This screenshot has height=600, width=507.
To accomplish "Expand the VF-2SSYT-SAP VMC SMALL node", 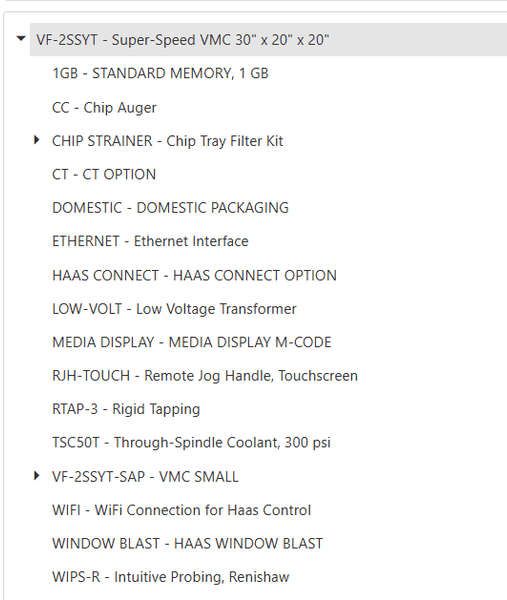I will (37, 476).
